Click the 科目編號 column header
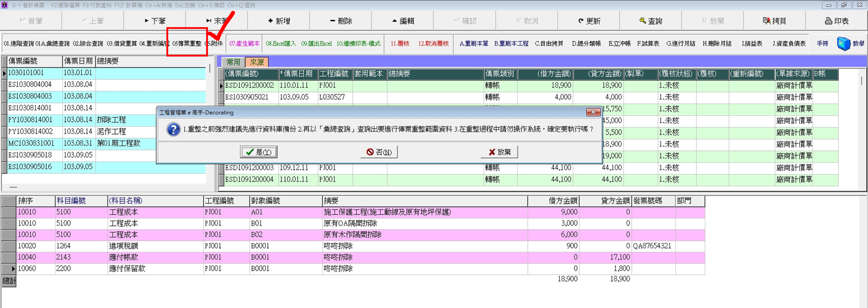Image resolution: width=868 pixels, height=308 pixels. [81, 201]
